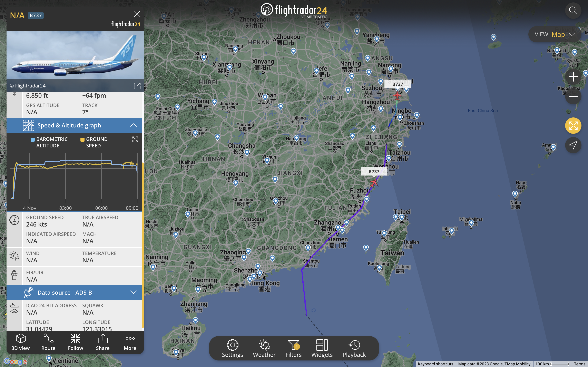
Task: Toggle fullscreen map mode
Action: [573, 126]
